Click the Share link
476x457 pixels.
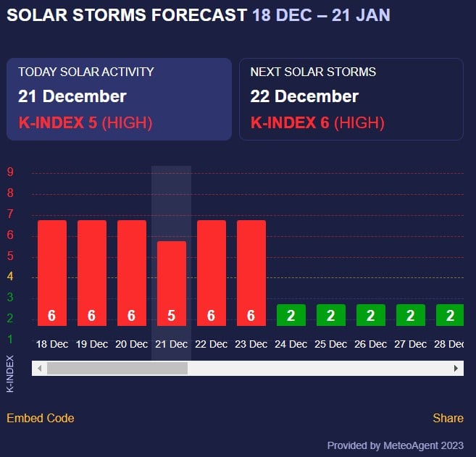pyautogui.click(x=448, y=418)
